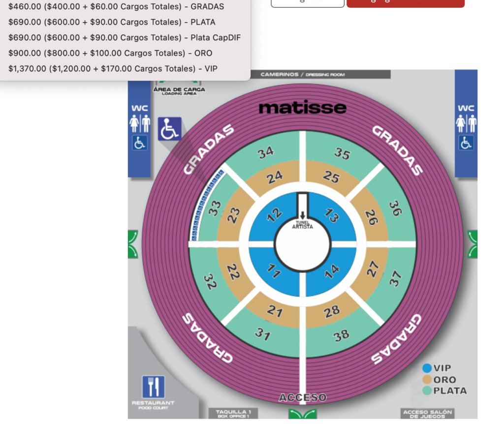This screenshot has width=504, height=424.
Task: Click the left green exit door icon
Action: [x=133, y=244]
